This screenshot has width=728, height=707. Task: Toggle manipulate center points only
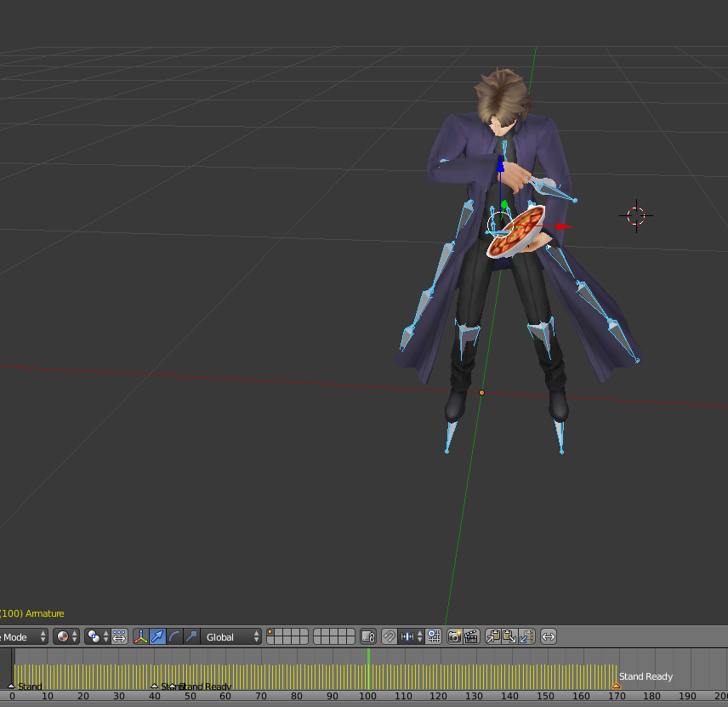coord(119,637)
